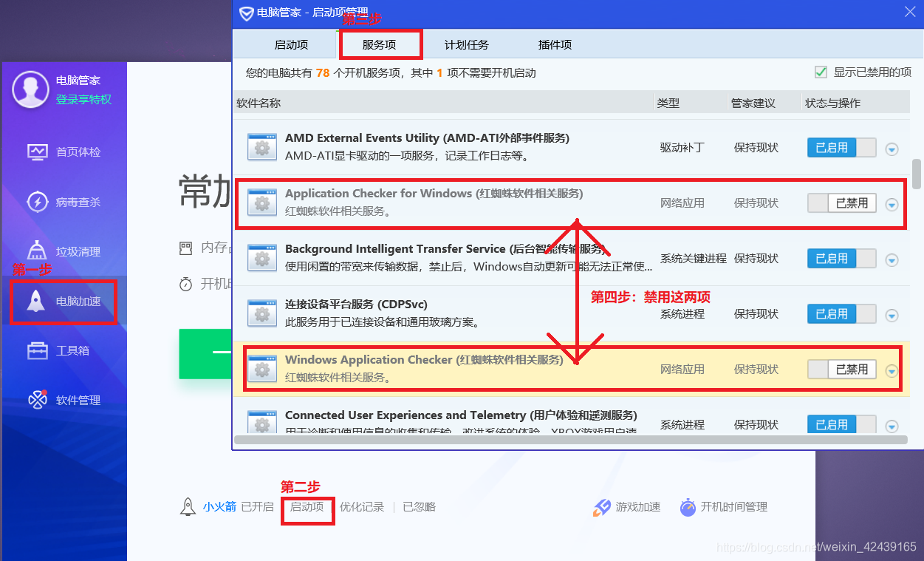This screenshot has width=924, height=561.
Task: Click the 小火箭 rocket icon
Action: pos(188,507)
